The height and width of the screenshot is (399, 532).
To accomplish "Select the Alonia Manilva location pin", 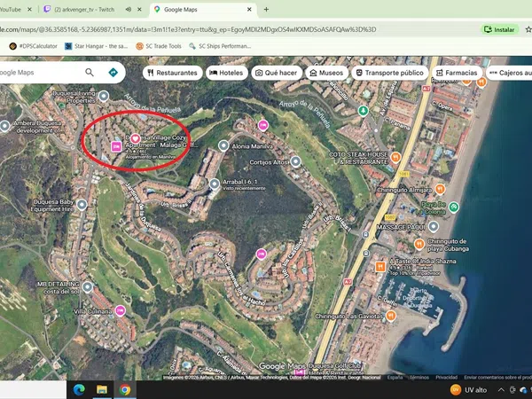I will pyautogui.click(x=223, y=146).
